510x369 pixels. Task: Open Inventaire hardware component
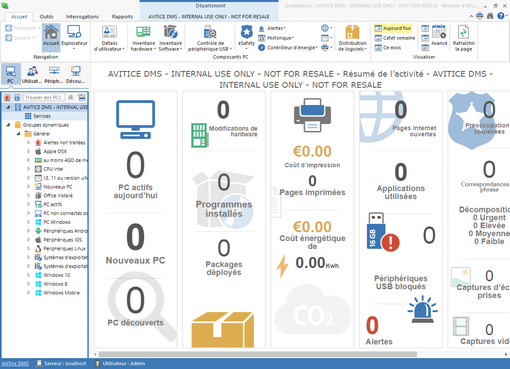click(x=143, y=38)
